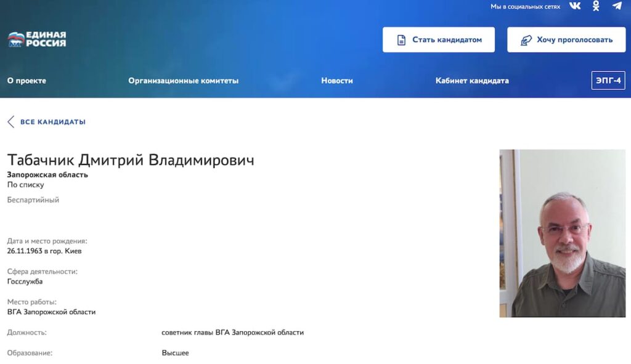631x364 pixels.
Task: Click the Запорожская область region text
Action: coord(47,175)
